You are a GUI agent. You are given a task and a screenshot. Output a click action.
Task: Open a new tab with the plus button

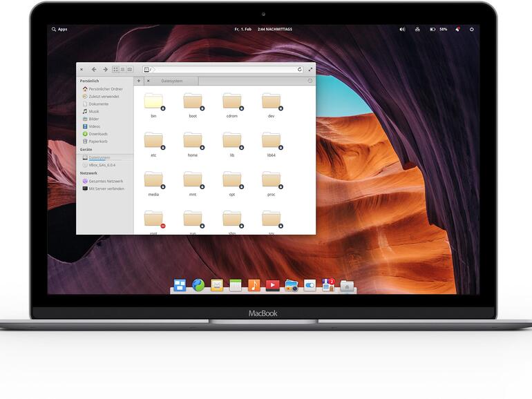coord(138,81)
